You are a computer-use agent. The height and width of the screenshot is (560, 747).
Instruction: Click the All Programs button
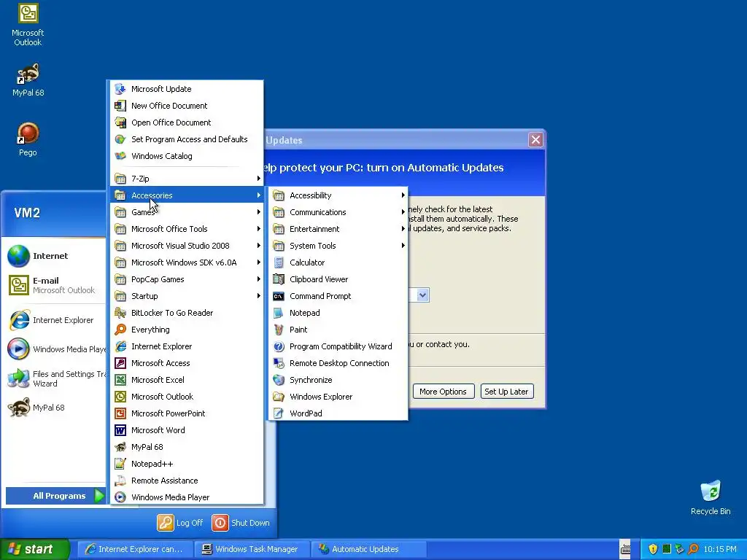click(55, 496)
